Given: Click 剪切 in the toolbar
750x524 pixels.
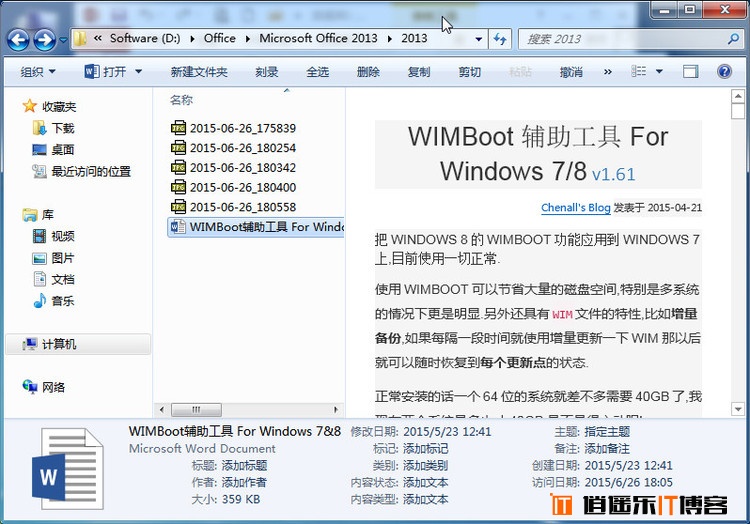Looking at the screenshot, I should [469, 72].
